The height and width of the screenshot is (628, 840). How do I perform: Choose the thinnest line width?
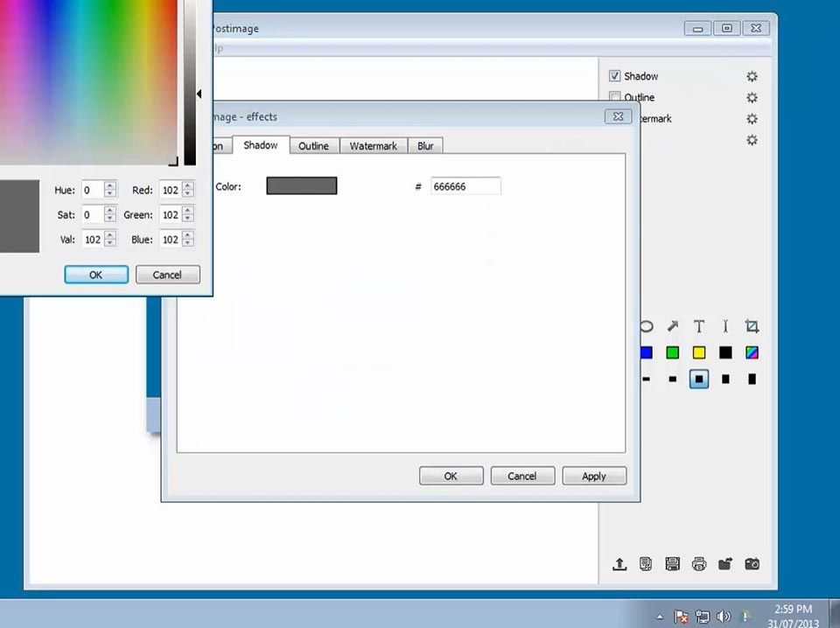tap(647, 379)
